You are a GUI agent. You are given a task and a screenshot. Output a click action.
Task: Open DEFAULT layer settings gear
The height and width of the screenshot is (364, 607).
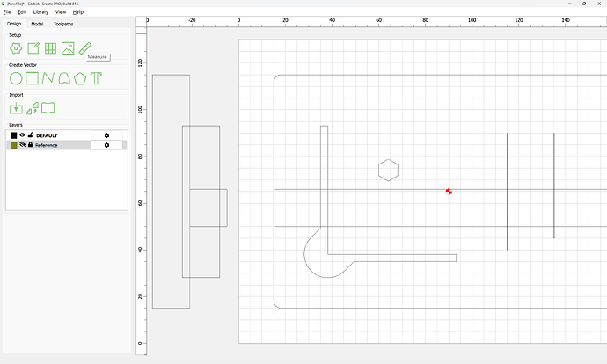[x=106, y=135]
